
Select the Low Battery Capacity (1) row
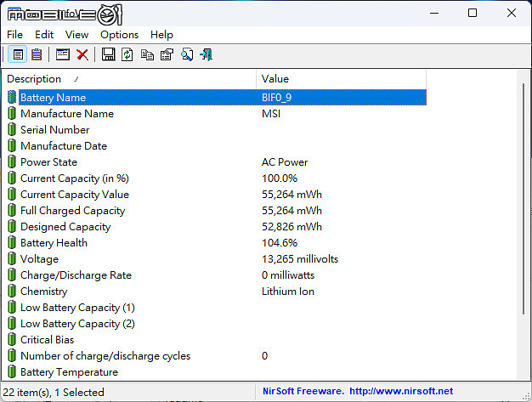click(218, 308)
